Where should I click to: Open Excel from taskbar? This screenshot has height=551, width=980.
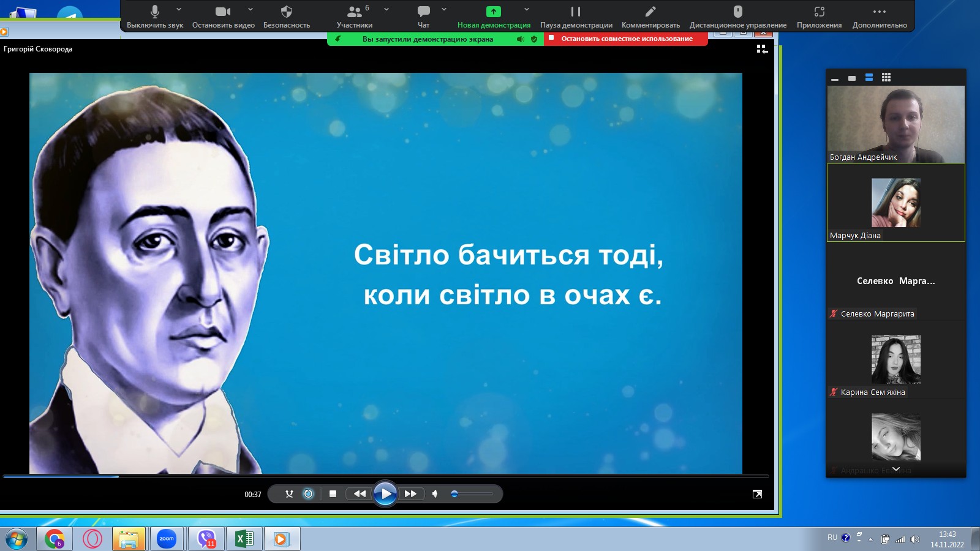[x=244, y=539]
